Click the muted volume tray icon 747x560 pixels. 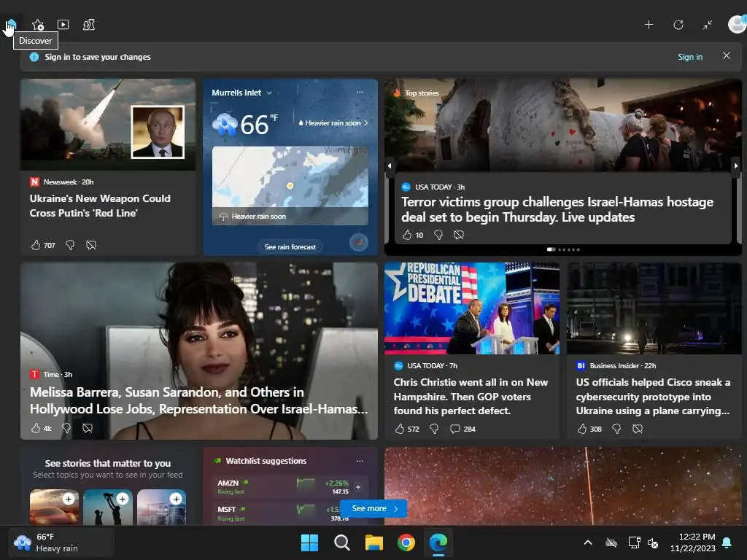click(653, 542)
